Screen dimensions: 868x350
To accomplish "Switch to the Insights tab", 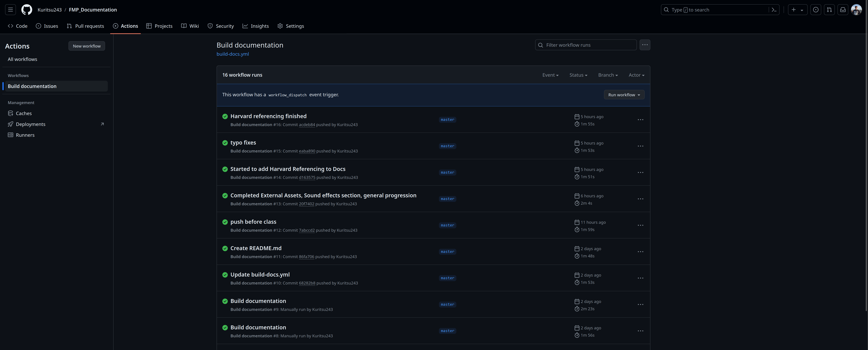I will (256, 26).
